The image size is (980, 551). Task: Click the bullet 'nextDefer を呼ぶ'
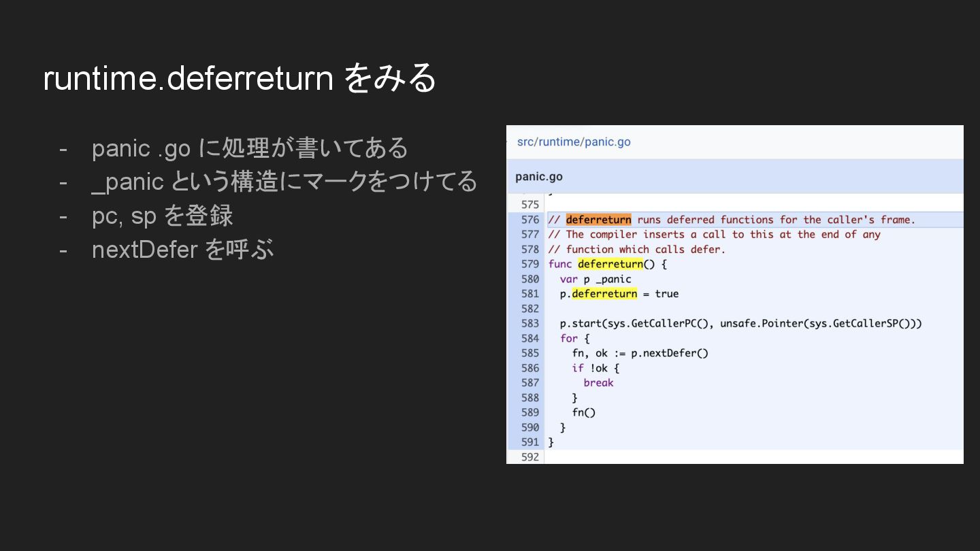click(182, 250)
